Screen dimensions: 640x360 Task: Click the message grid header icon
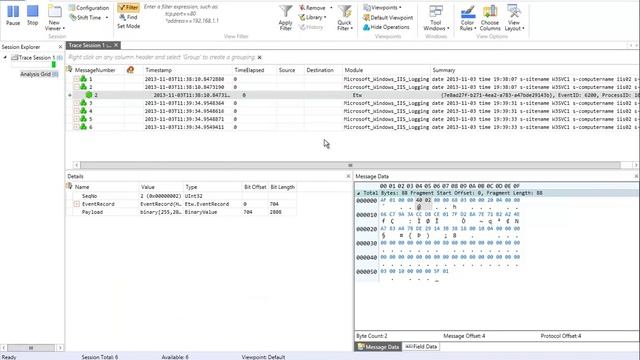[69, 69]
